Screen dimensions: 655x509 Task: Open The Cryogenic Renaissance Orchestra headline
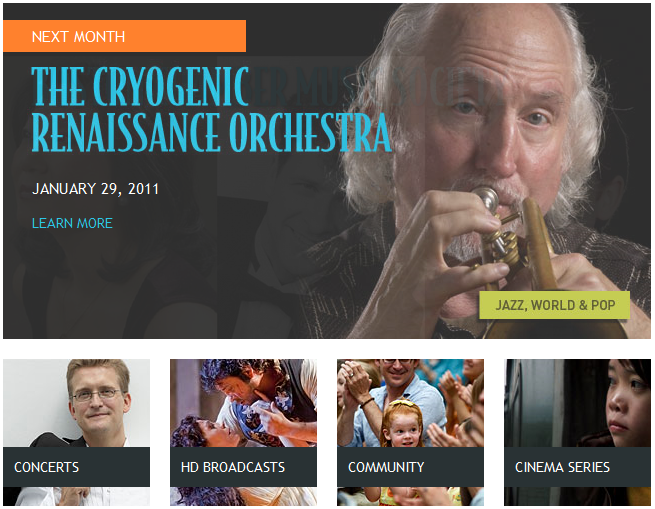coord(211,109)
